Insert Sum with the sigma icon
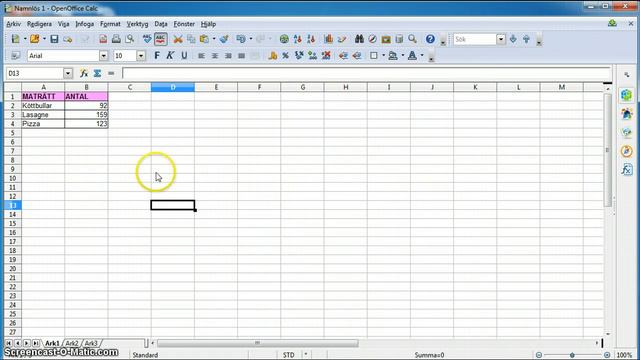Screen dimensions: 640x360 (97, 73)
